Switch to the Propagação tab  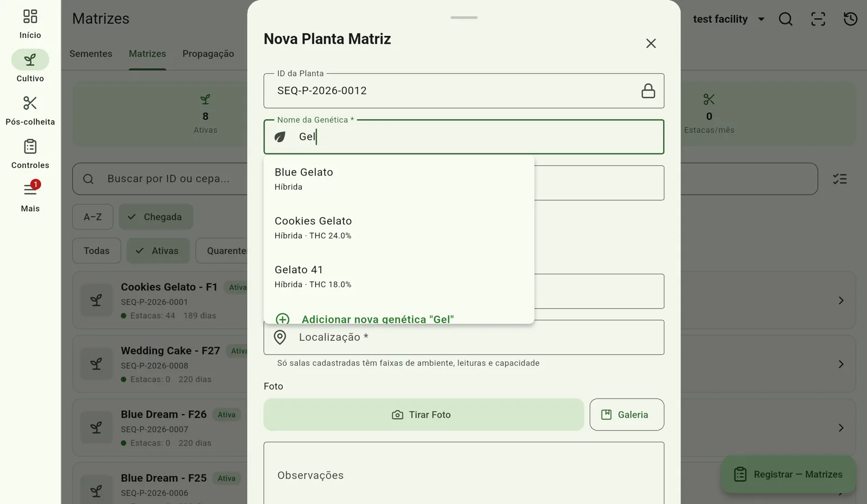click(x=208, y=54)
